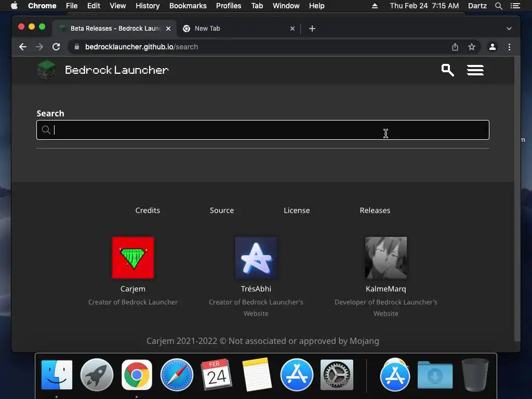Open the Profiles menu

click(229, 6)
